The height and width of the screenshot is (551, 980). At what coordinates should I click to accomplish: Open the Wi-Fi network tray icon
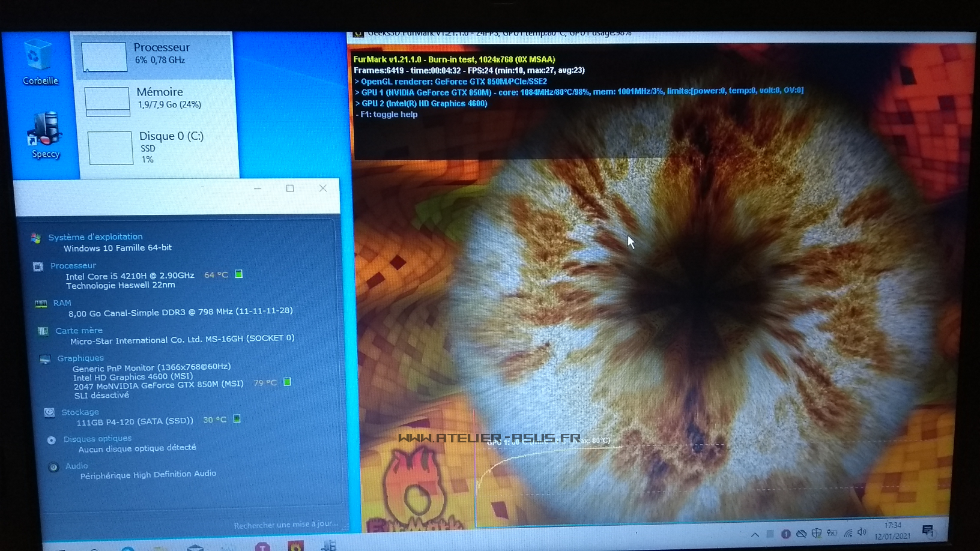(848, 532)
